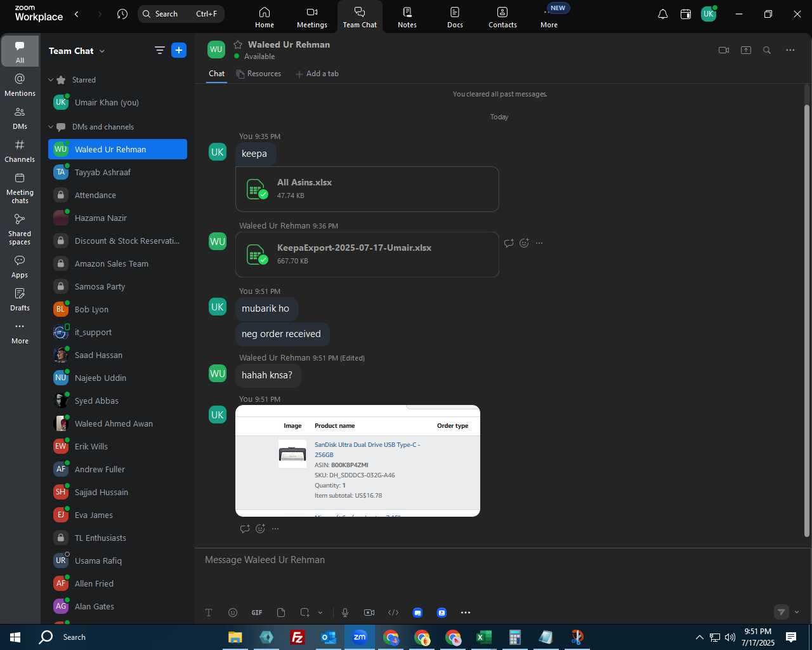Open the calendar icon in header
This screenshot has width=812, height=650.
coord(686,14)
